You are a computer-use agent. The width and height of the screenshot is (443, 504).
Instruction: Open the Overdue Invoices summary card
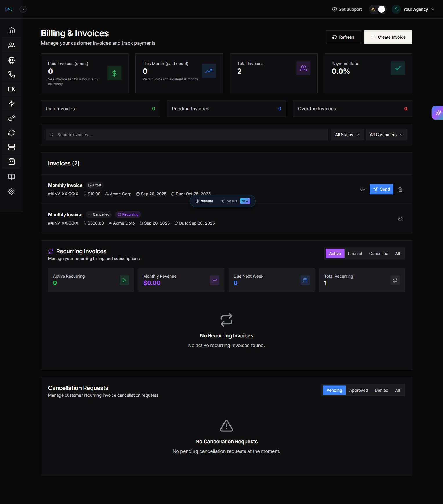pos(352,109)
